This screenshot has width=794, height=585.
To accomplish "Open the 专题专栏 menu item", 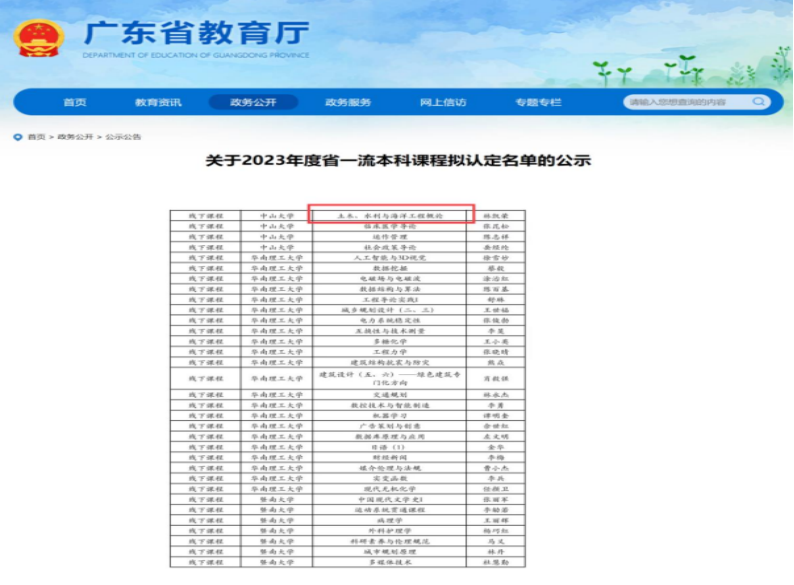I will (x=538, y=102).
